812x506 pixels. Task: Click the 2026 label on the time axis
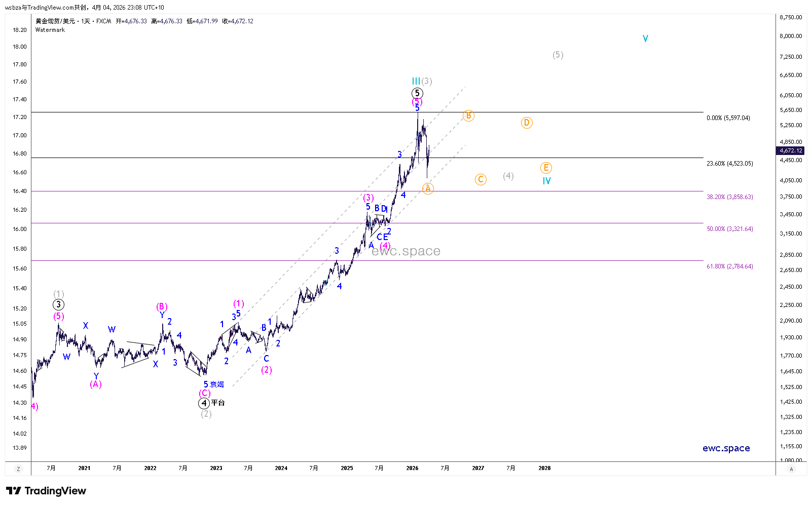click(412, 468)
